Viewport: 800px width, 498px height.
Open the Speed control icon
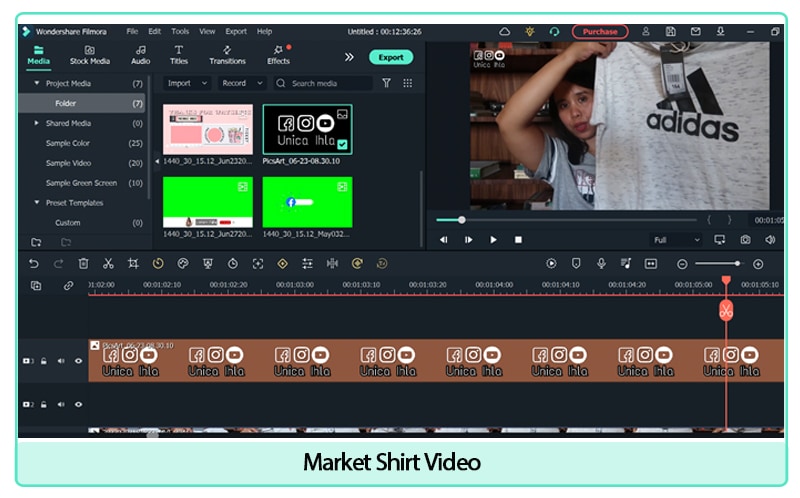[158, 264]
